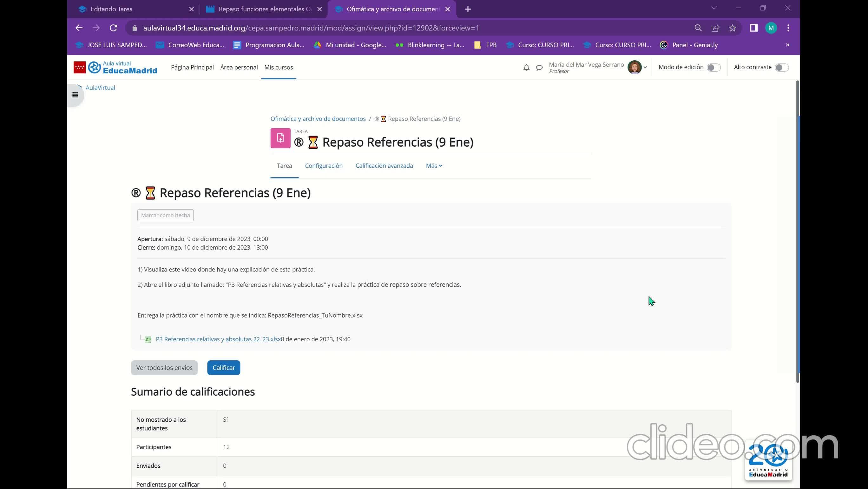Bookmark this page with star icon

(733, 28)
